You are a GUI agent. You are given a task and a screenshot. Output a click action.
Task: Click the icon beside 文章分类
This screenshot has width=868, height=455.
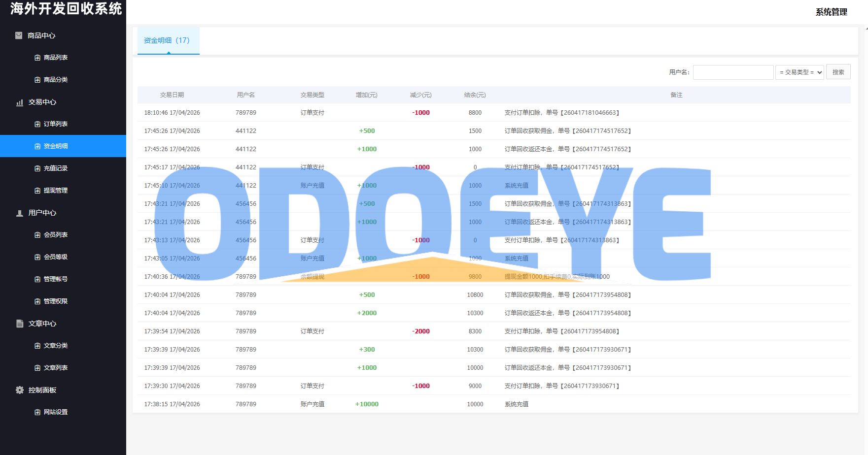(37, 346)
